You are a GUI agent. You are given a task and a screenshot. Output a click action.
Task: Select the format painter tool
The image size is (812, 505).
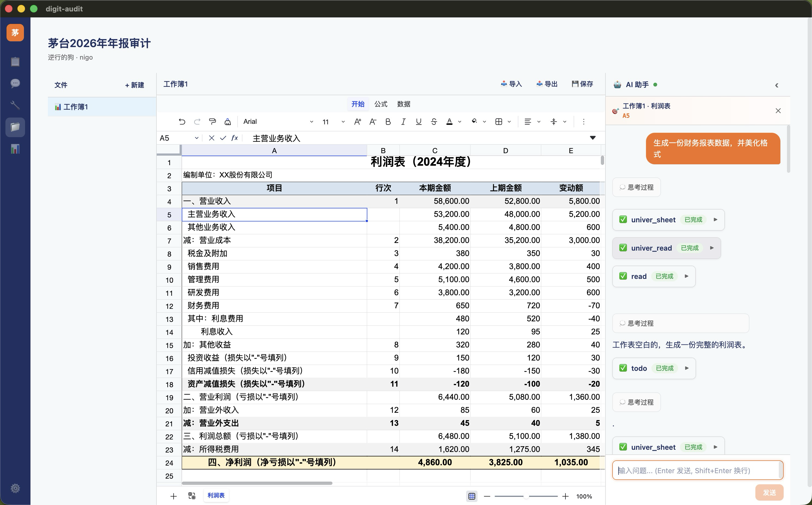tap(213, 122)
